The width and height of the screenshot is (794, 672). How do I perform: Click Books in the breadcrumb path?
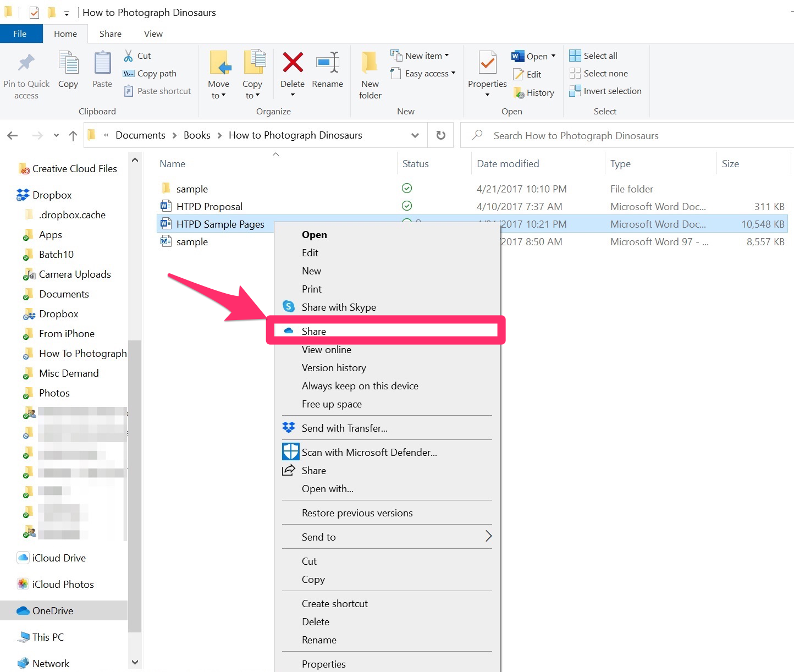click(197, 135)
